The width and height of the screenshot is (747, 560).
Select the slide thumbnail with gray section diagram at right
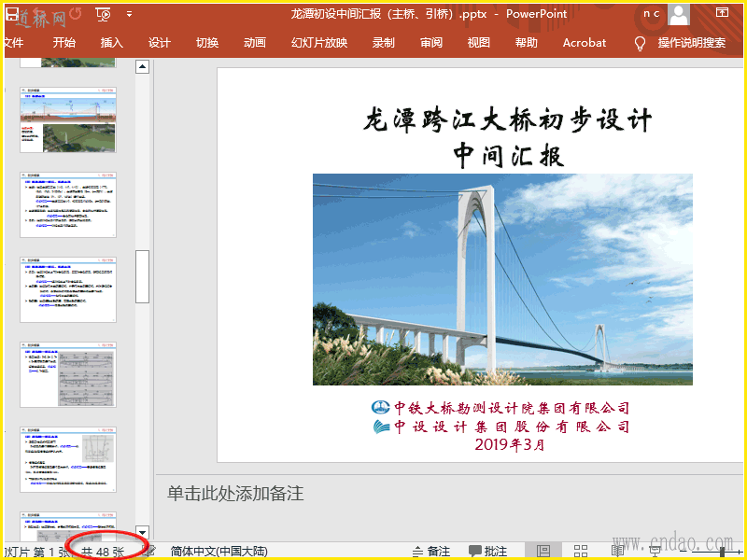pyautogui.click(x=68, y=459)
